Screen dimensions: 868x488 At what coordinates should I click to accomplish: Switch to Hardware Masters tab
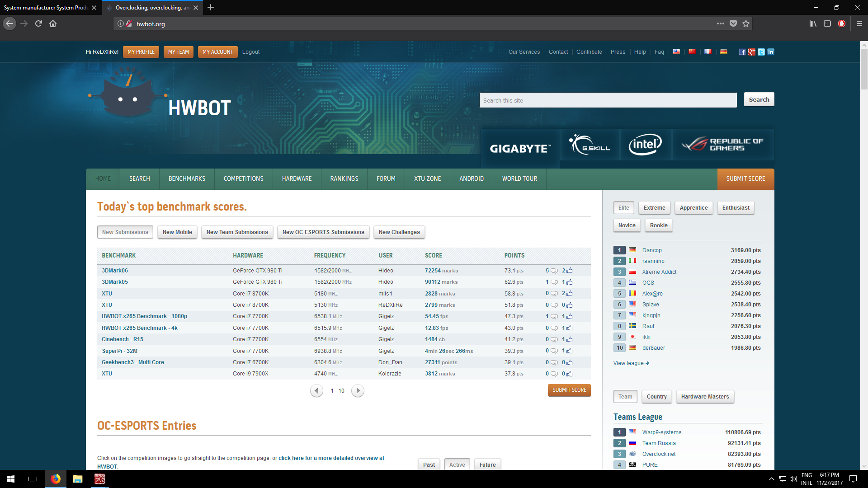coord(705,397)
